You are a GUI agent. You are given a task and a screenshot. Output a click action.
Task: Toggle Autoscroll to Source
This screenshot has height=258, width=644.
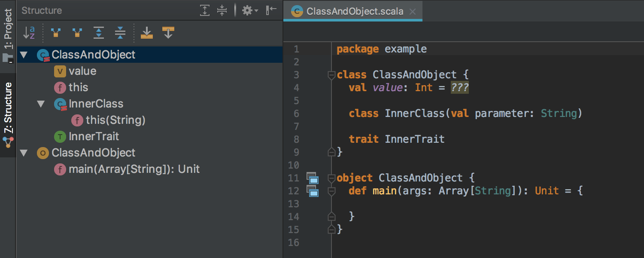pos(146,32)
